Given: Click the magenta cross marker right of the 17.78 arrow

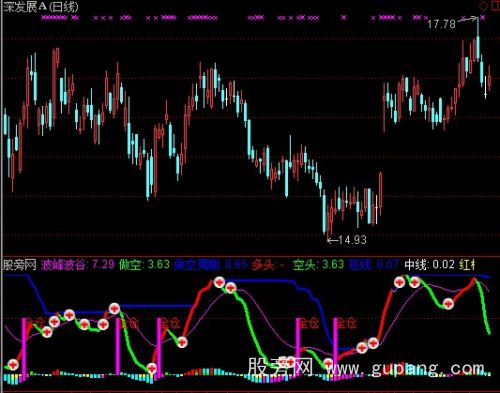Looking at the screenshot, I should (482, 17).
